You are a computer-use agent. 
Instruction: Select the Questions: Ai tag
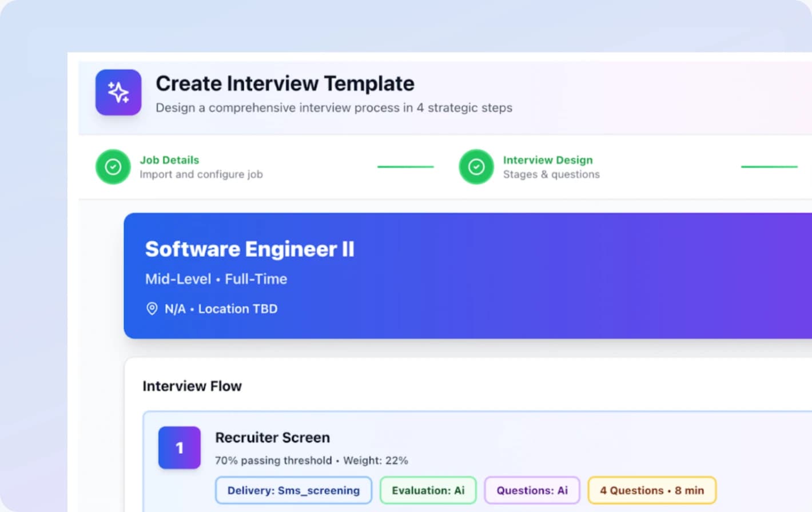tap(532, 490)
